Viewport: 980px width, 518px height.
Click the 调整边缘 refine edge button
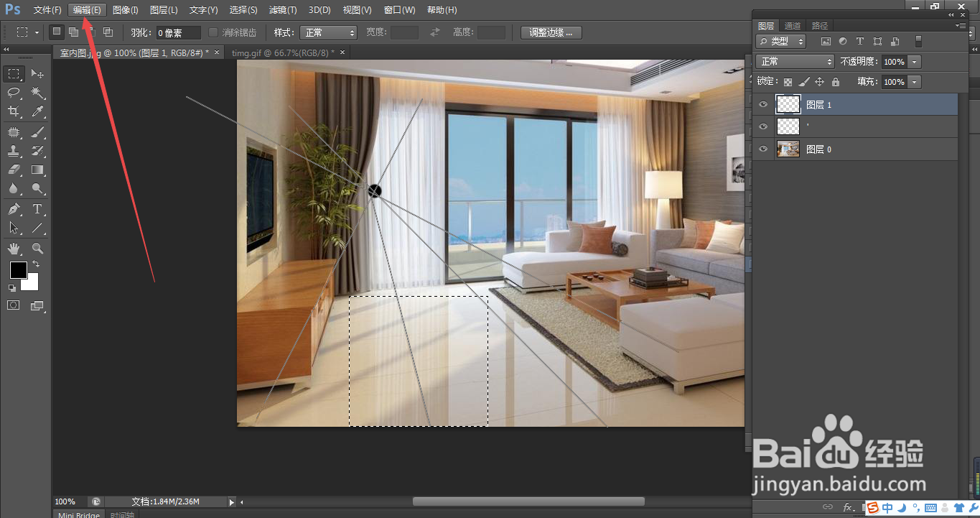point(551,32)
